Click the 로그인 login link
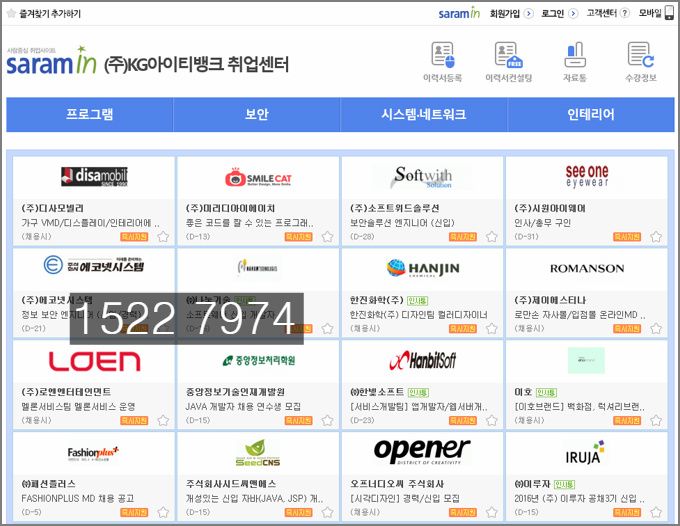Screen dimensions: 680x526 552,13
